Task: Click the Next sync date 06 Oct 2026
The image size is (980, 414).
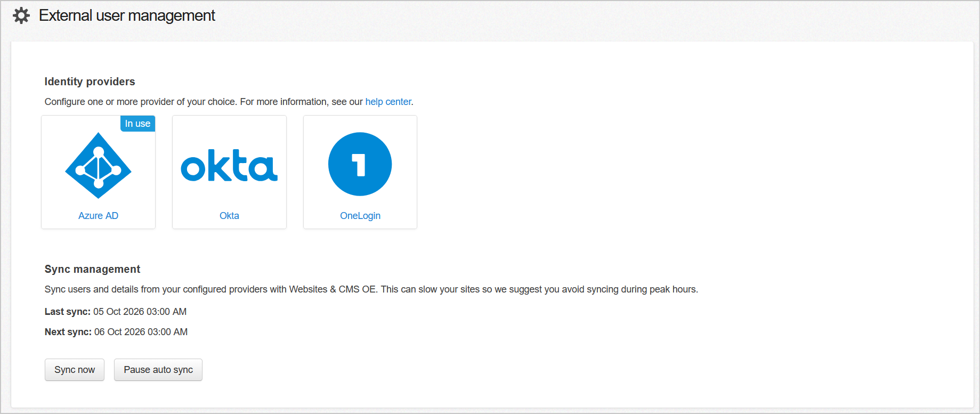Action: click(141, 332)
